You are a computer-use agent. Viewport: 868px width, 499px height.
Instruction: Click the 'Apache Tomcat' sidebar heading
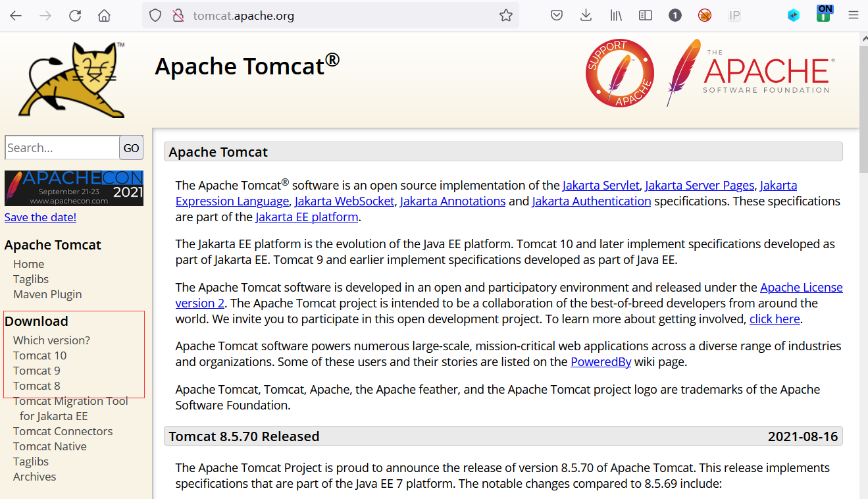pyautogui.click(x=53, y=245)
